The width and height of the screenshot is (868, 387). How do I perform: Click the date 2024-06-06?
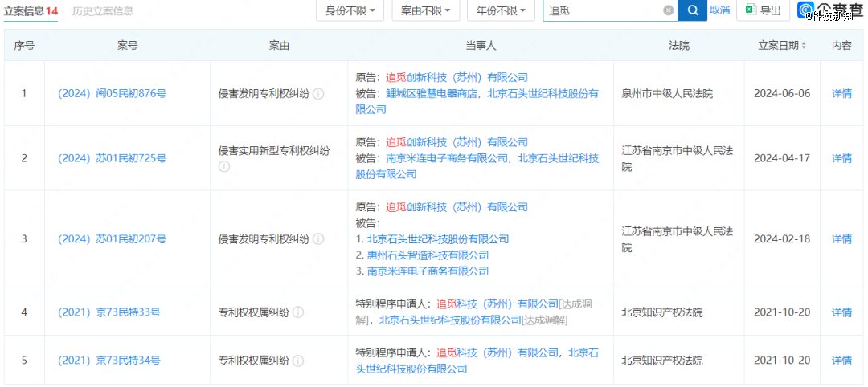pos(782,94)
